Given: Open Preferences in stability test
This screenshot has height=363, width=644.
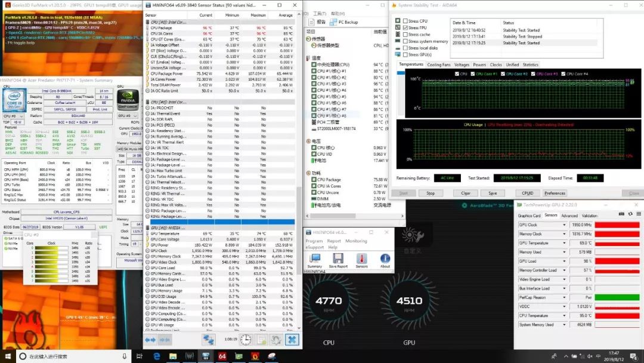Looking at the screenshot, I should pos(555,193).
